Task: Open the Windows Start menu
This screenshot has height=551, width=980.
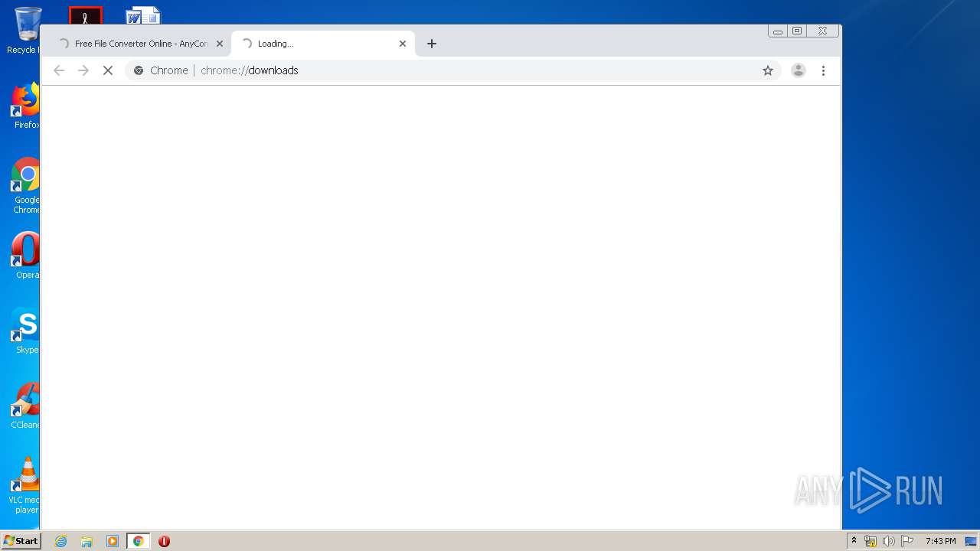Action: [x=21, y=541]
